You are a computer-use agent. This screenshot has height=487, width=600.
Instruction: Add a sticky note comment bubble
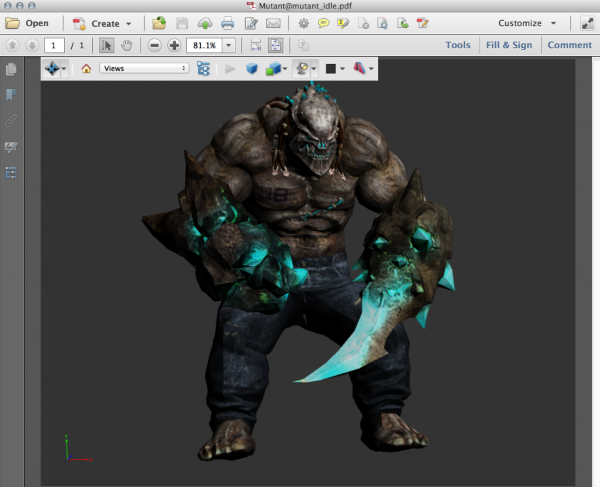[323, 23]
